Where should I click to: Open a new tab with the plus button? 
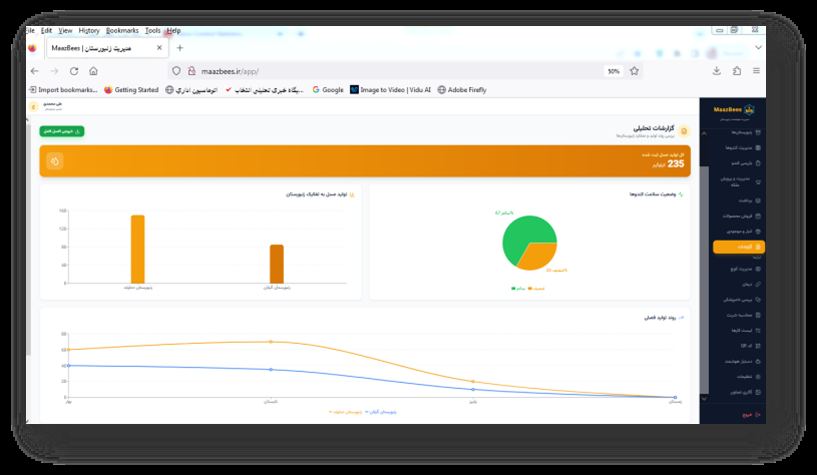(180, 48)
